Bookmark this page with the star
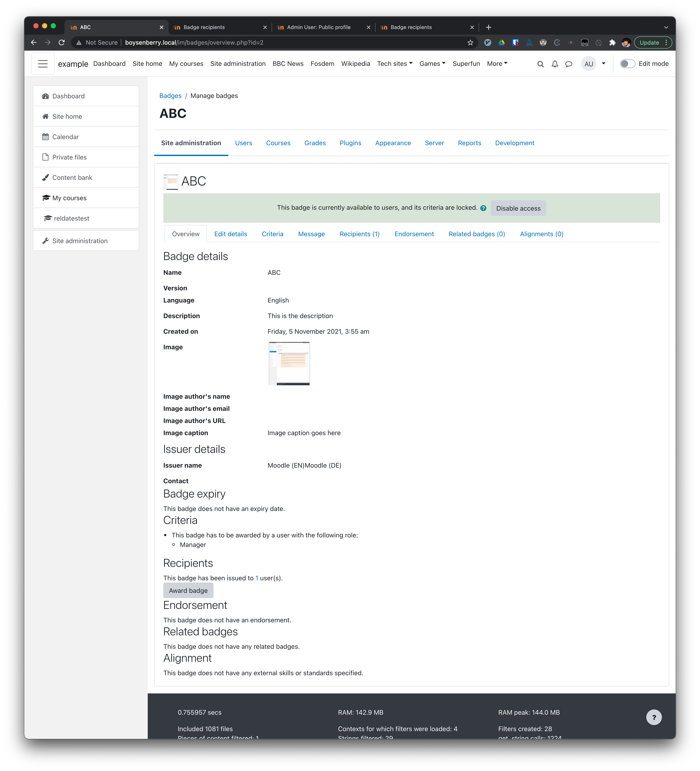 [470, 42]
